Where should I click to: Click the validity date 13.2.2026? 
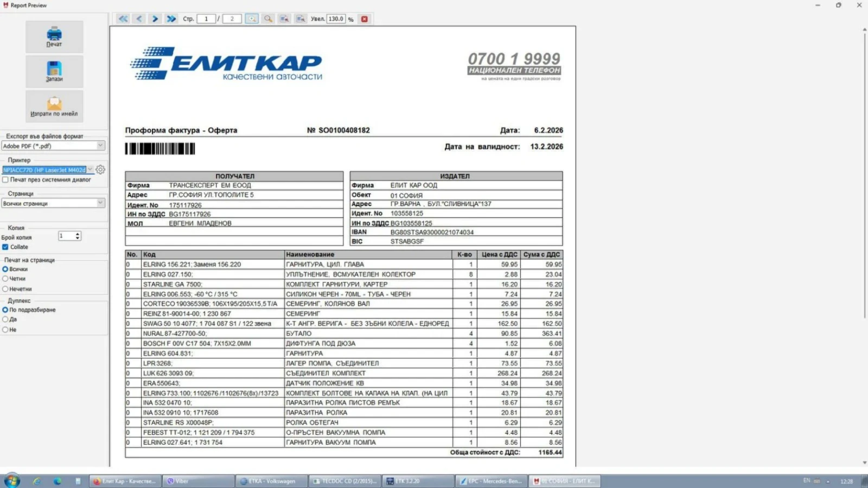546,147
